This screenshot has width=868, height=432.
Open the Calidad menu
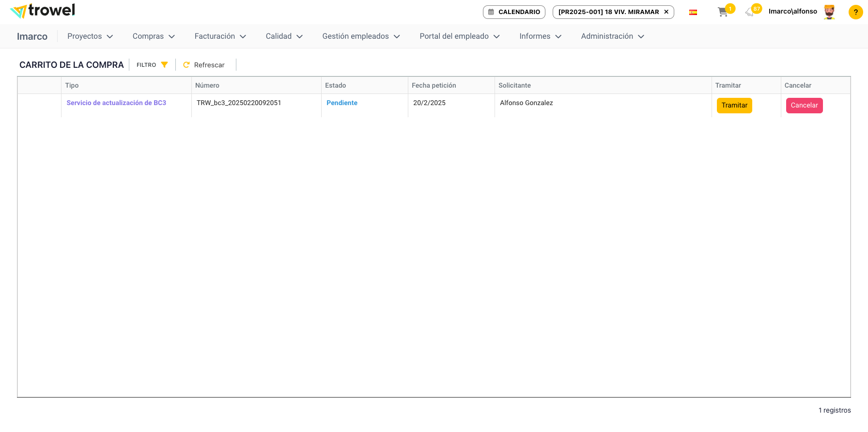[284, 36]
